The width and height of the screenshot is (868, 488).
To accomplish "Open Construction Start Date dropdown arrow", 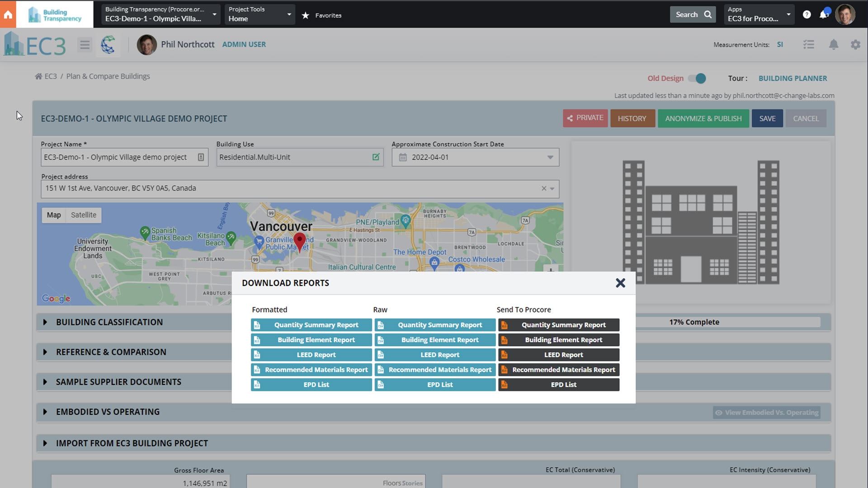I will pos(550,157).
